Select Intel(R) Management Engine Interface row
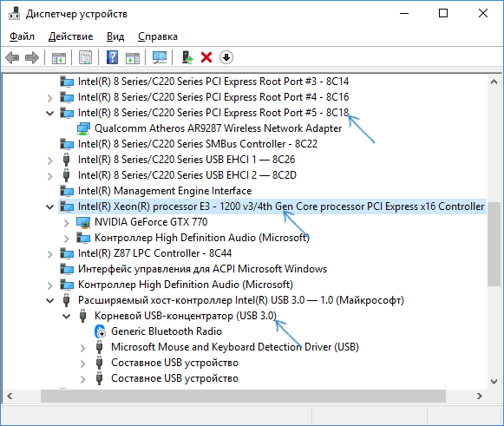 click(x=165, y=191)
